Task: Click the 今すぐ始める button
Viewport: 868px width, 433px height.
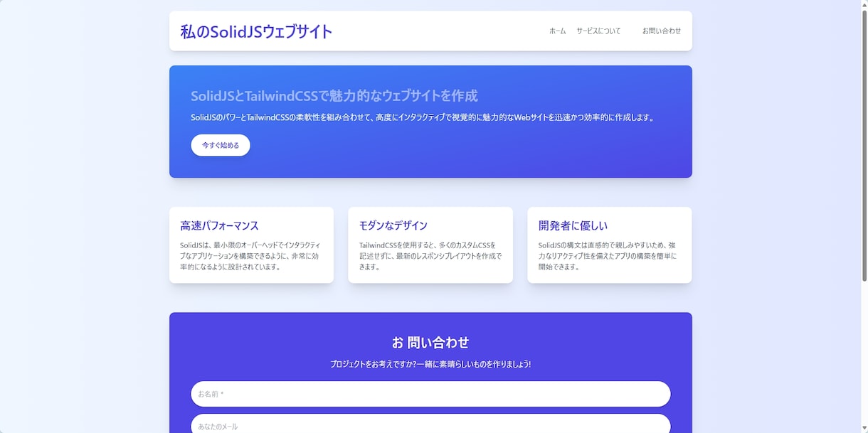Action: 221,145
